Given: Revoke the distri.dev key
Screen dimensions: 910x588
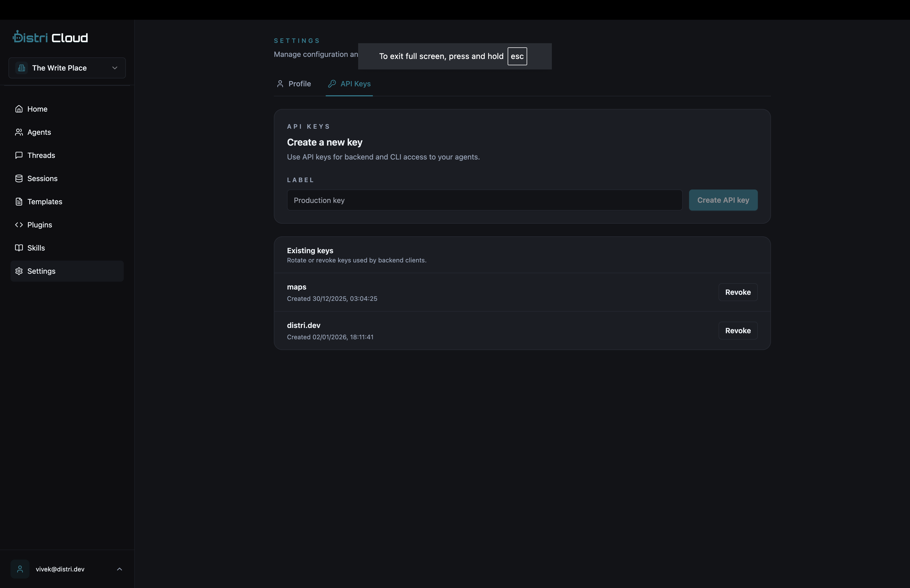Looking at the screenshot, I should point(737,330).
